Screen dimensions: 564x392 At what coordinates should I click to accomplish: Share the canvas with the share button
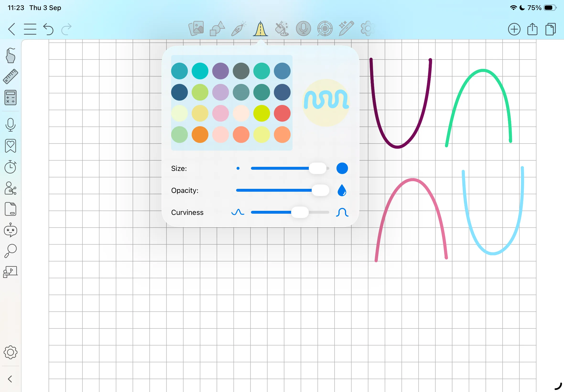[532, 29]
